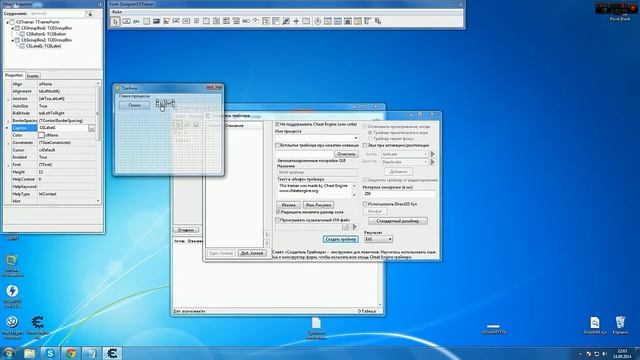Enable trainer popup on keypress checkbox
The image size is (640, 360).
pos(278,145)
